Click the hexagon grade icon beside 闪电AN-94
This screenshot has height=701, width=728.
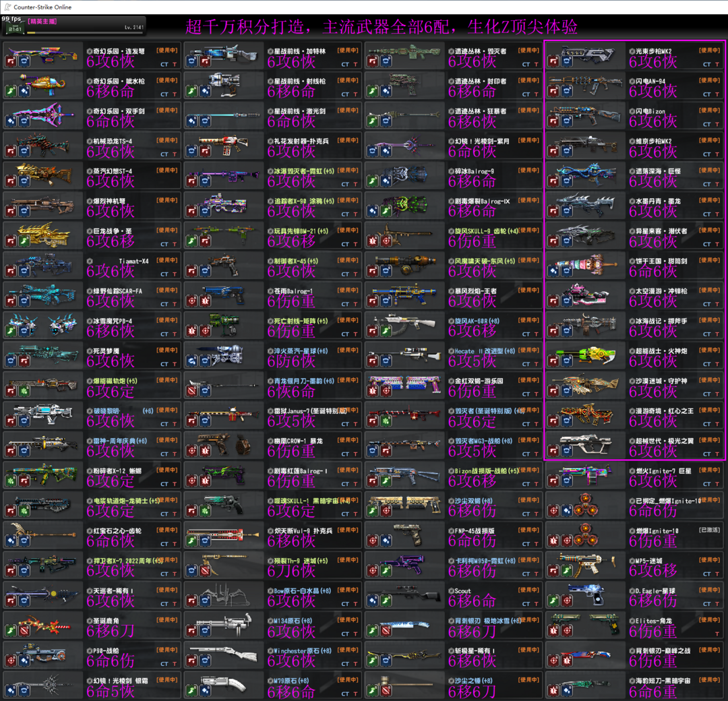click(x=630, y=81)
